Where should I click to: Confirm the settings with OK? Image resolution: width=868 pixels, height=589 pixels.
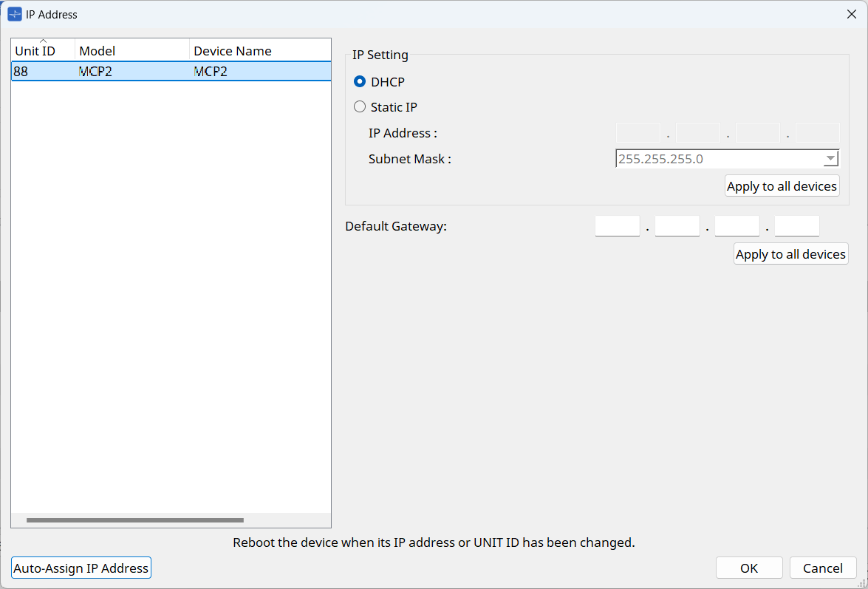coord(749,568)
